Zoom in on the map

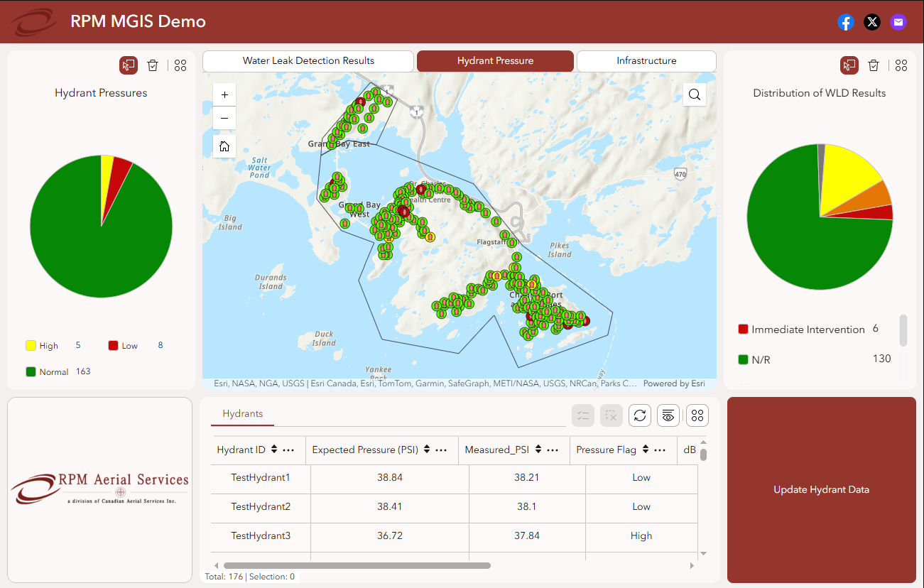tap(224, 94)
